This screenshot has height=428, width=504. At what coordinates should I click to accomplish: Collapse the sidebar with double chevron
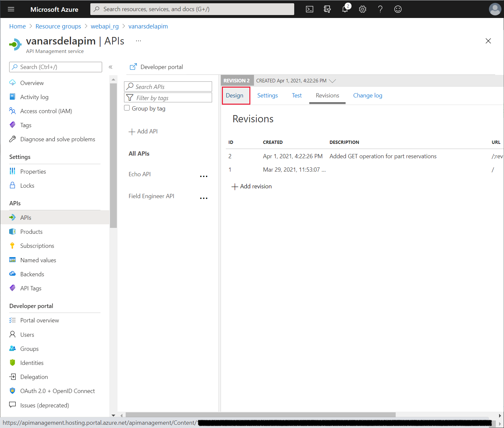[x=111, y=67]
